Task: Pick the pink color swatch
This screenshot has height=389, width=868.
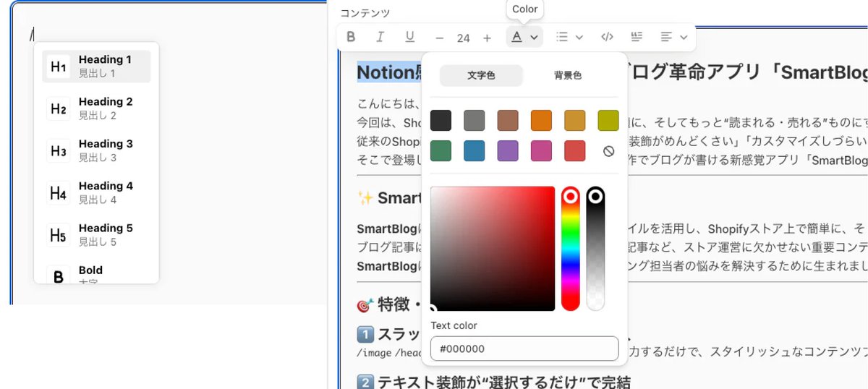Action: (541, 151)
